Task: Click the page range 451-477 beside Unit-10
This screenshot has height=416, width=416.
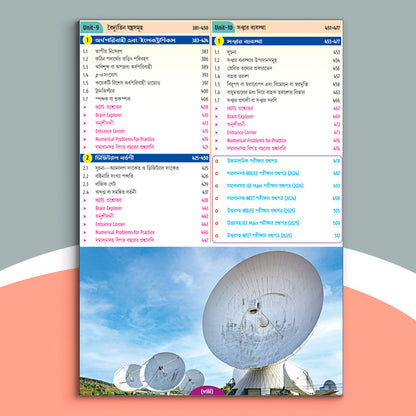Action: [x=332, y=28]
